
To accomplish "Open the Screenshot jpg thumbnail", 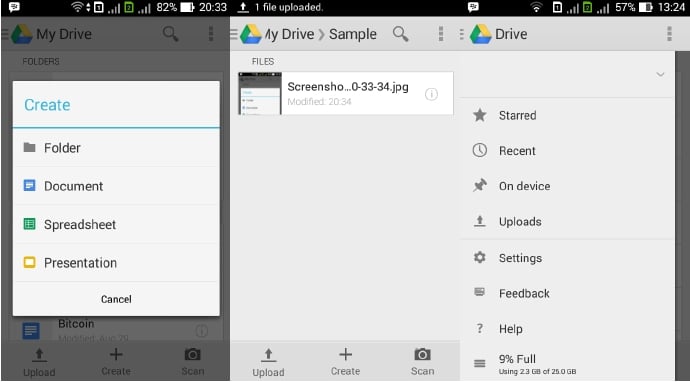I will pyautogui.click(x=260, y=94).
